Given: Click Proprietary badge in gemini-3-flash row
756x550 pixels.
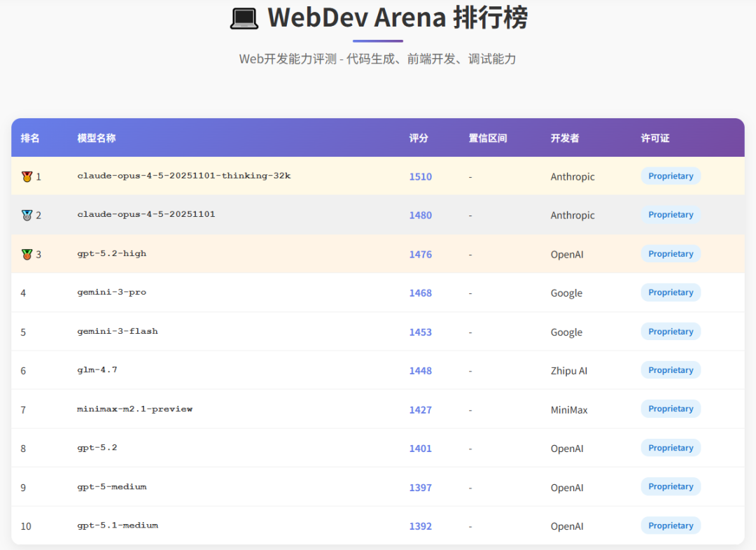Looking at the screenshot, I should click(671, 331).
